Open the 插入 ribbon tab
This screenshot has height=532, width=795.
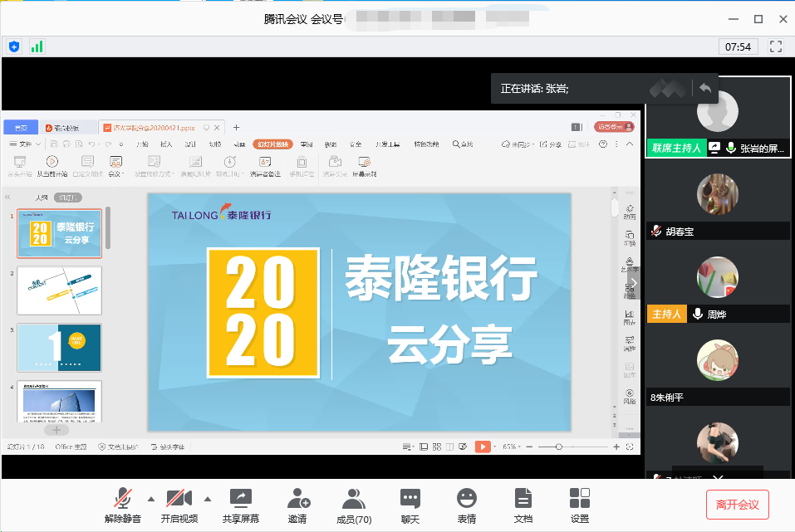tap(166, 144)
